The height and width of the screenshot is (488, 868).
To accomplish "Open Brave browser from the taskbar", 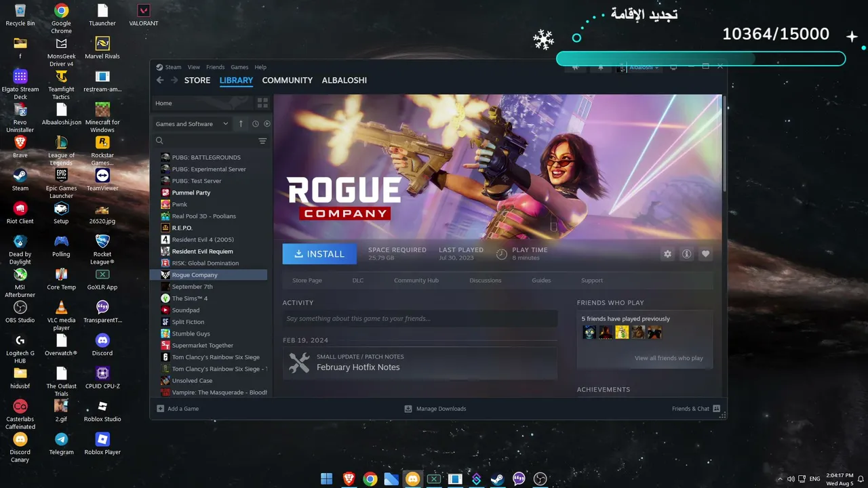I will click(349, 479).
